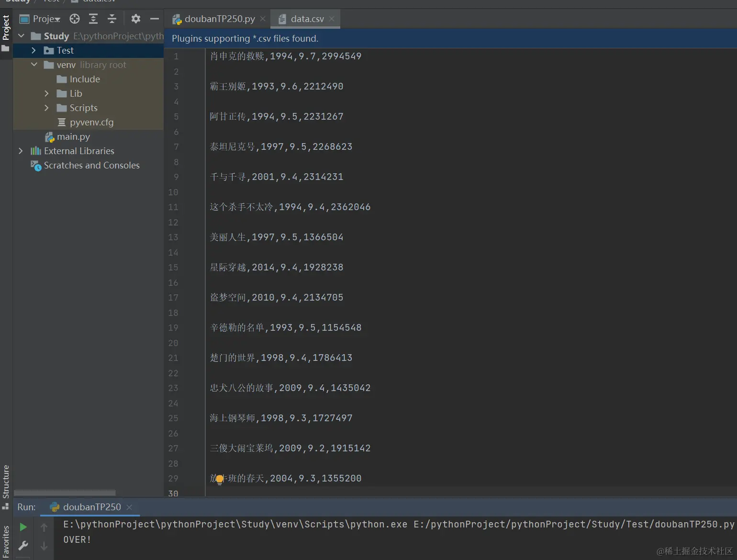Click the Select Opened File locate icon
737x560 pixels.
pyautogui.click(x=75, y=19)
